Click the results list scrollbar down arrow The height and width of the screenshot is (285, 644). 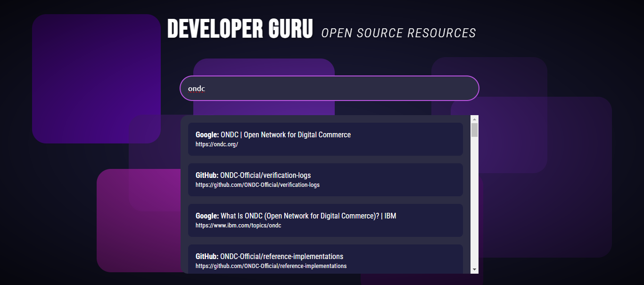point(474,269)
